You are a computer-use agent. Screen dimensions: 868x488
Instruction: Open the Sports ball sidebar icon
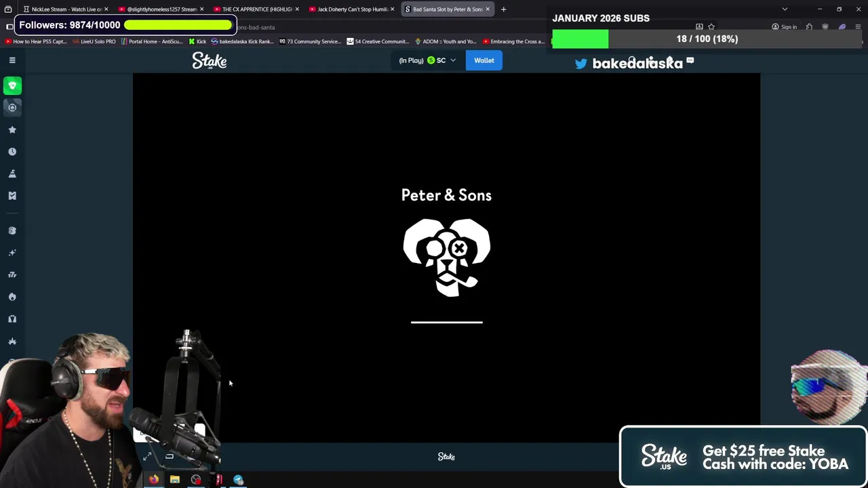pos(12,107)
